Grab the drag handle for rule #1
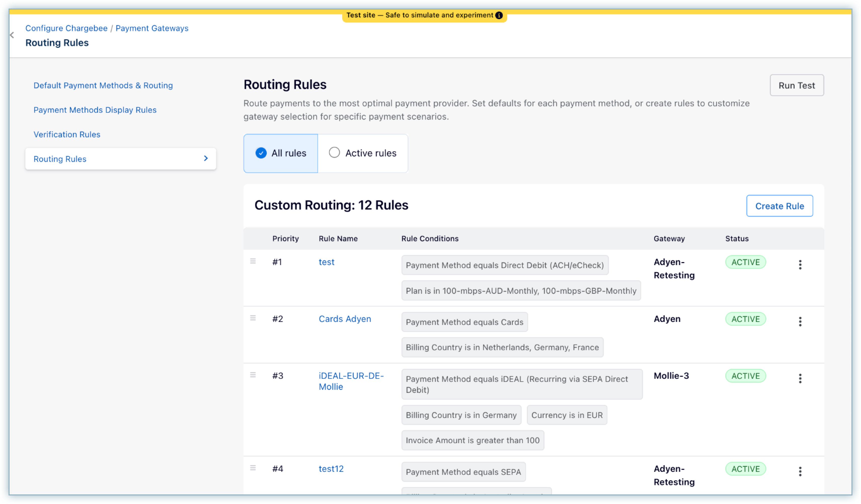 coord(253,261)
